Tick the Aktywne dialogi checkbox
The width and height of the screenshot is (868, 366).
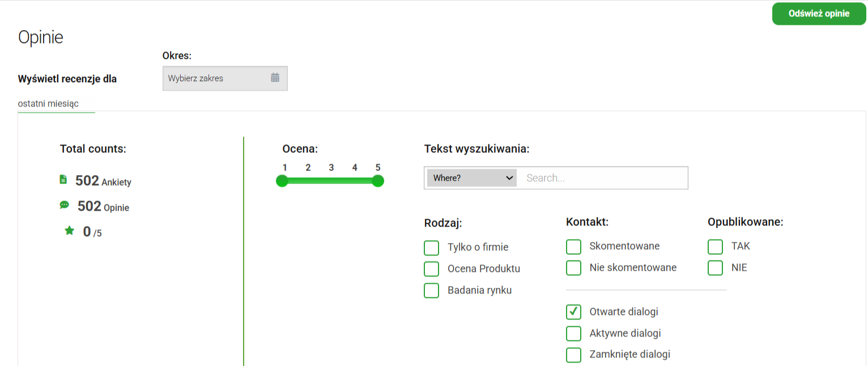point(573,334)
